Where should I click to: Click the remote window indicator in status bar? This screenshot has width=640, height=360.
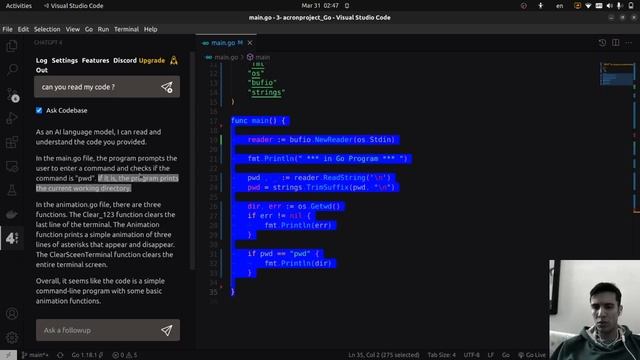point(8,355)
